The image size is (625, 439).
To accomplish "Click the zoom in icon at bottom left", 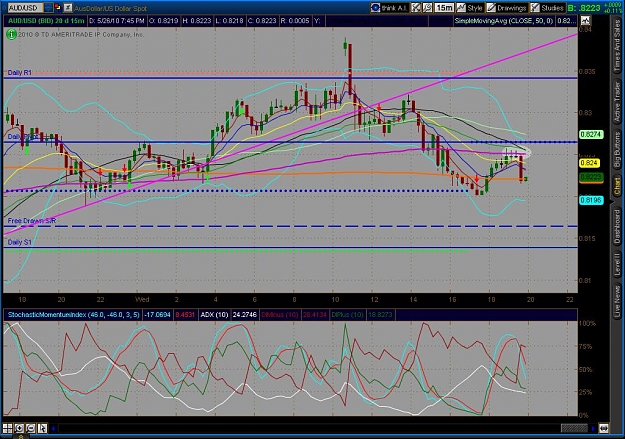I will [19, 429].
